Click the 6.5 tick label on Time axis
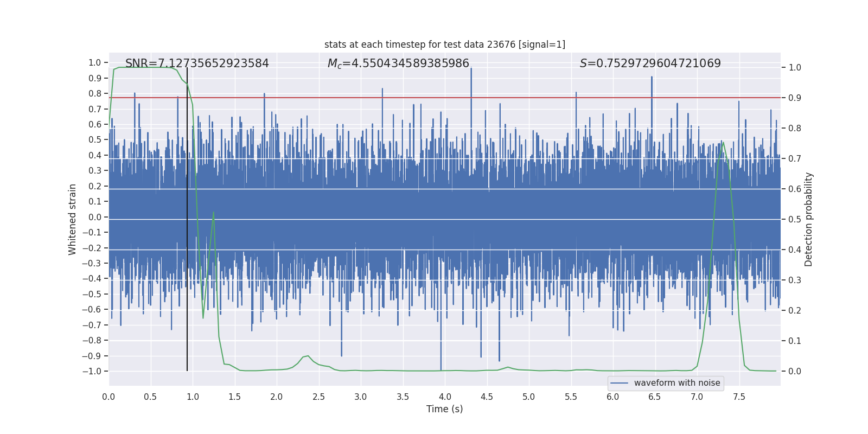The image size is (868, 434). click(x=655, y=397)
